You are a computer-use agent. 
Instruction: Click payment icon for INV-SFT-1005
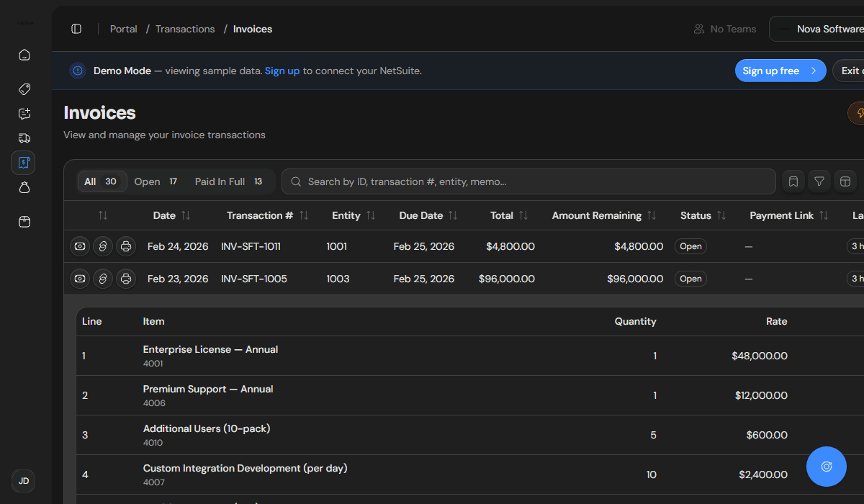pyautogui.click(x=80, y=278)
